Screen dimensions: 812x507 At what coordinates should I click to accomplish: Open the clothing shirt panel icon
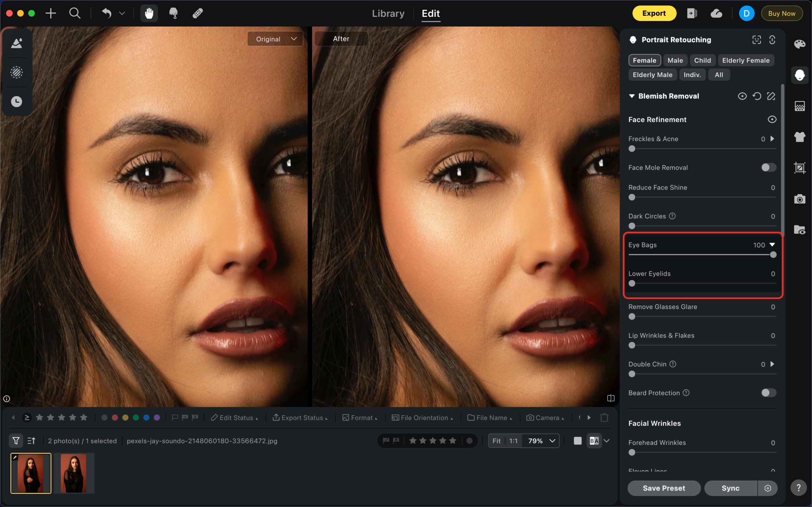pyautogui.click(x=800, y=137)
